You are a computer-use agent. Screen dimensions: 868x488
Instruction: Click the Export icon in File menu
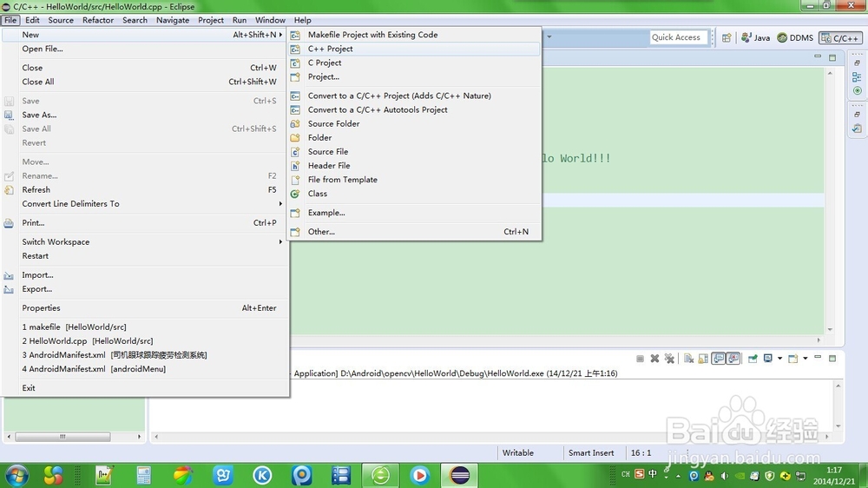tap(9, 289)
